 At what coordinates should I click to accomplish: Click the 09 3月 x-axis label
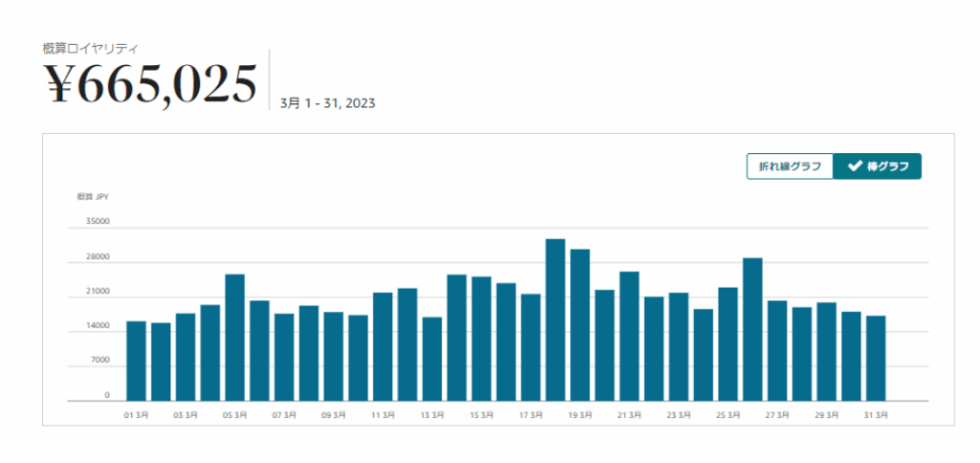coord(334,415)
